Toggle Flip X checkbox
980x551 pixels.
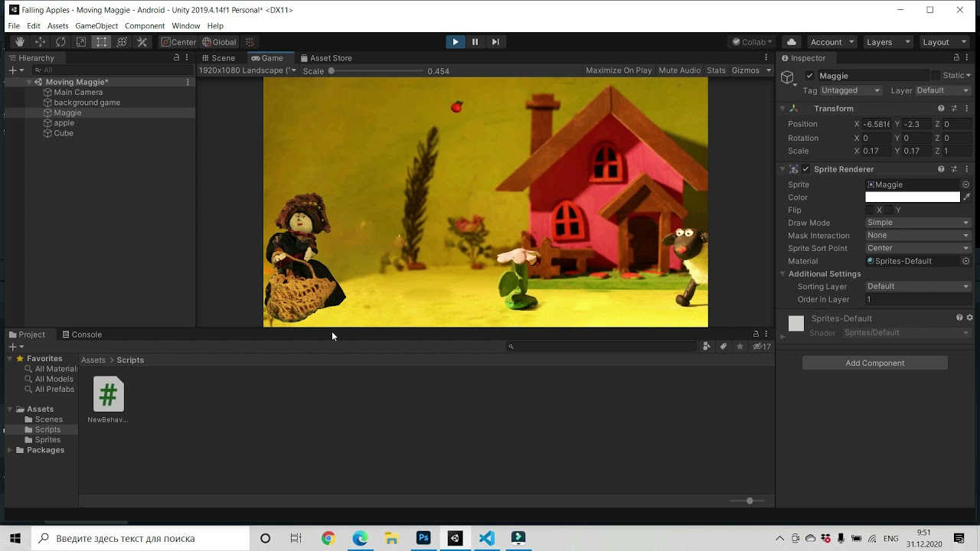click(869, 210)
